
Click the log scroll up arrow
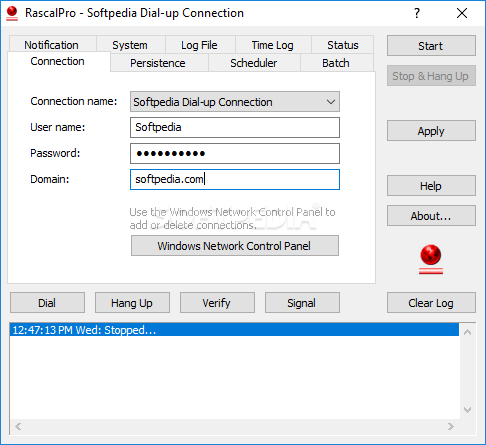[467, 332]
